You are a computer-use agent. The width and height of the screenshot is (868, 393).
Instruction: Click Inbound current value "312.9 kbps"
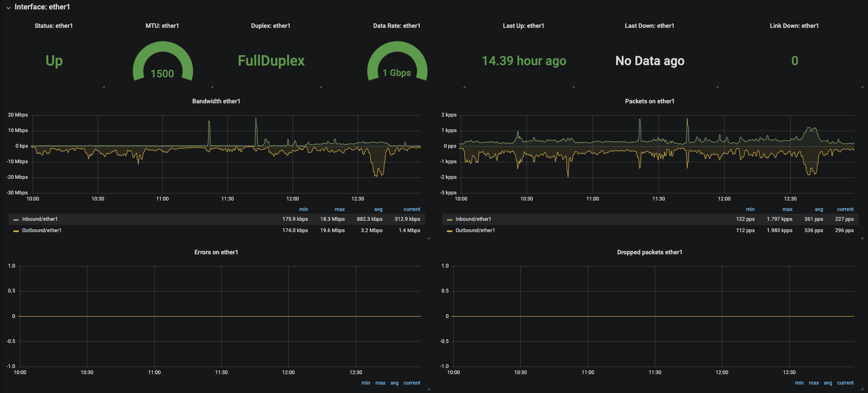pyautogui.click(x=408, y=219)
